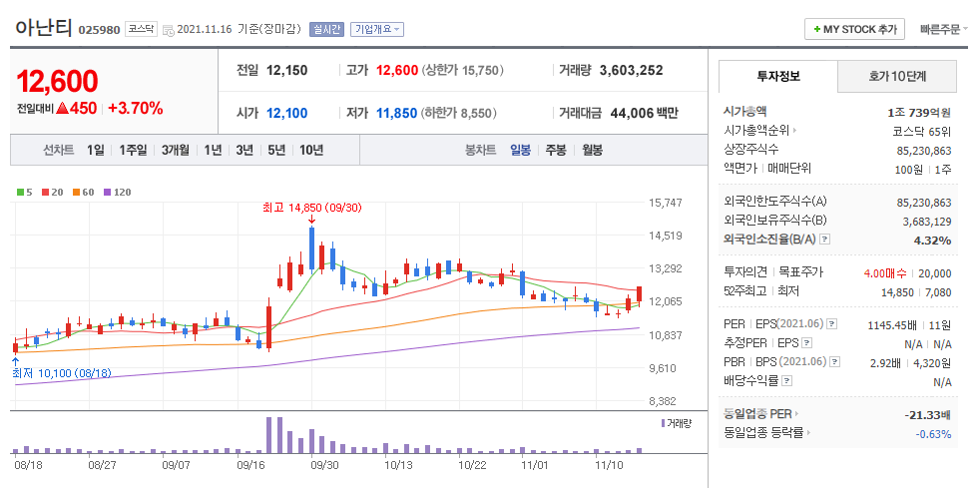Select the 3년 line chart period

point(245,150)
